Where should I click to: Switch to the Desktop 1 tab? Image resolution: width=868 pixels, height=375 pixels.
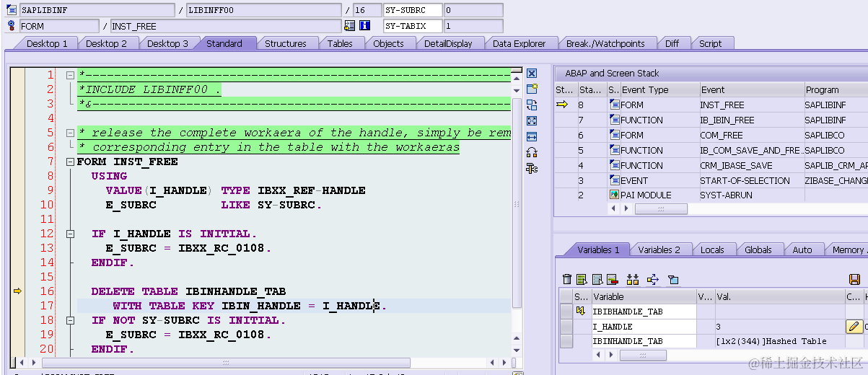click(x=47, y=43)
